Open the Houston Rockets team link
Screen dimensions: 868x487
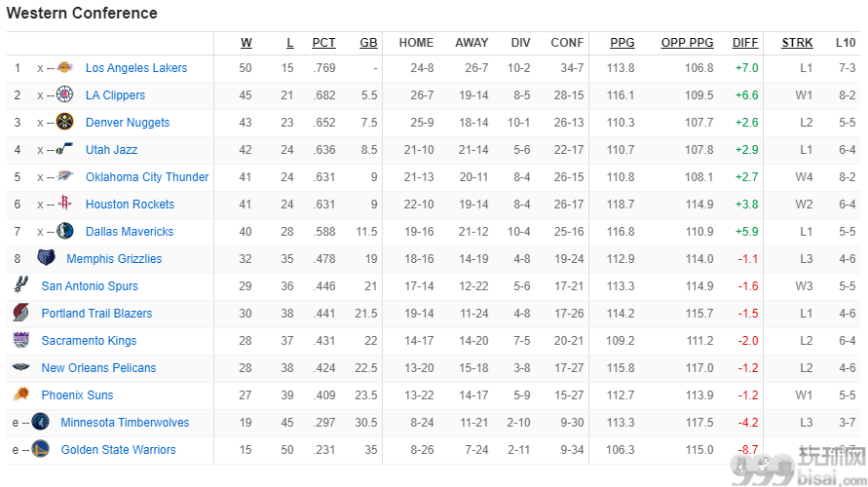pos(131,205)
